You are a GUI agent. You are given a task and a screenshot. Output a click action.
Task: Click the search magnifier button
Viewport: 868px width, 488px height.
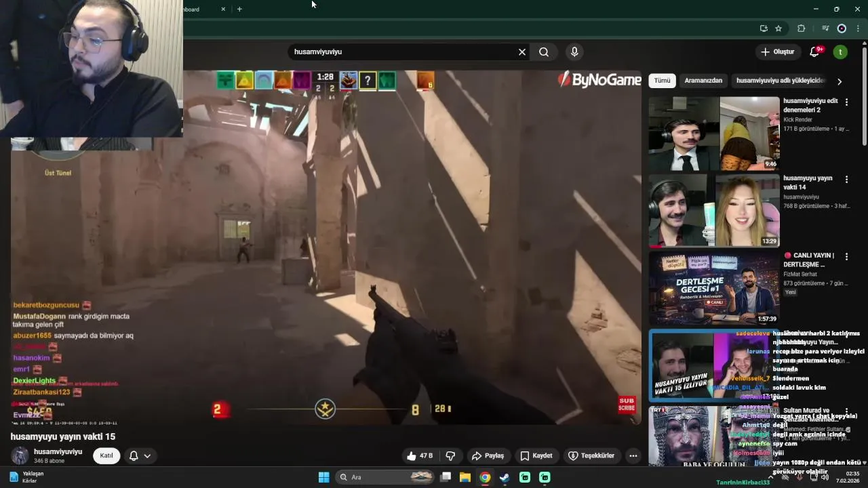(x=544, y=52)
